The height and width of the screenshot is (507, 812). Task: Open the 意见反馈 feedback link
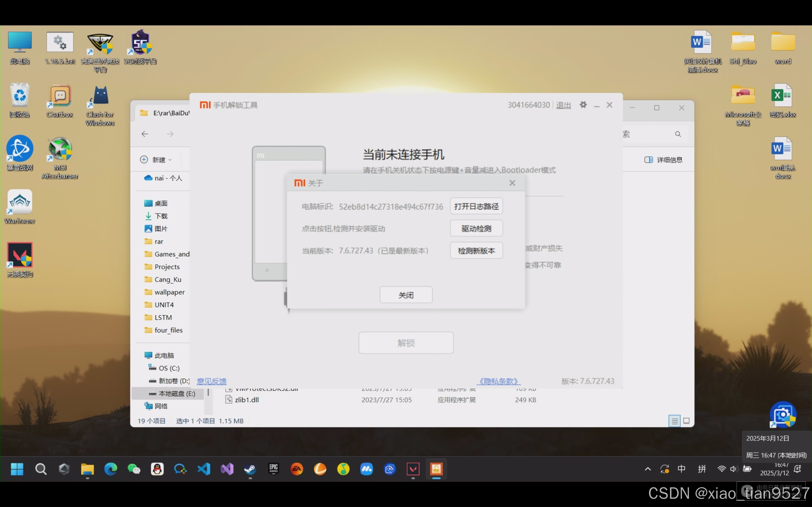[x=211, y=381]
